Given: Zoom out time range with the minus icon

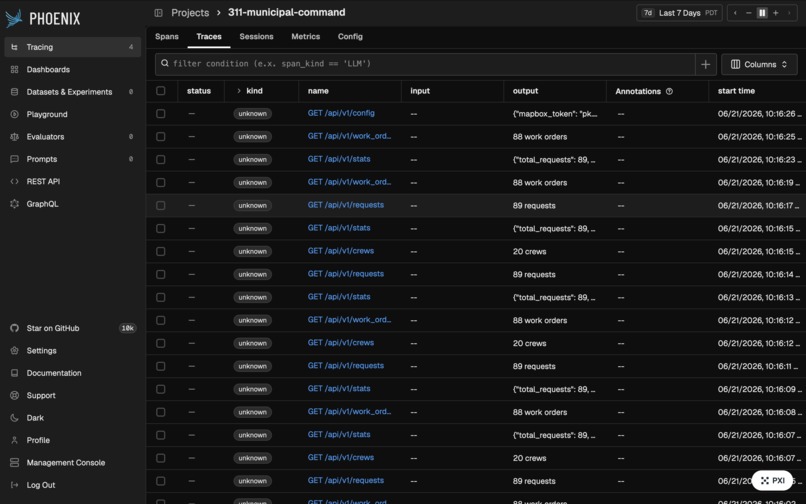Looking at the screenshot, I should pyautogui.click(x=748, y=13).
